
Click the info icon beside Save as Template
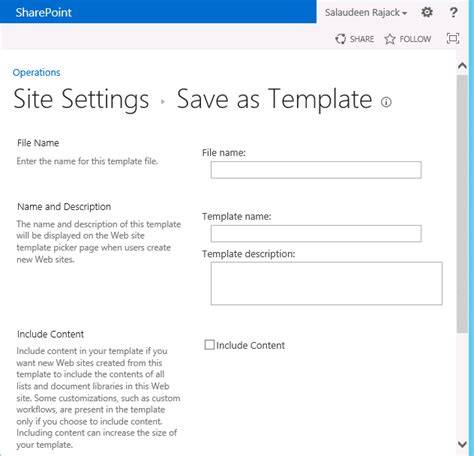click(x=386, y=102)
